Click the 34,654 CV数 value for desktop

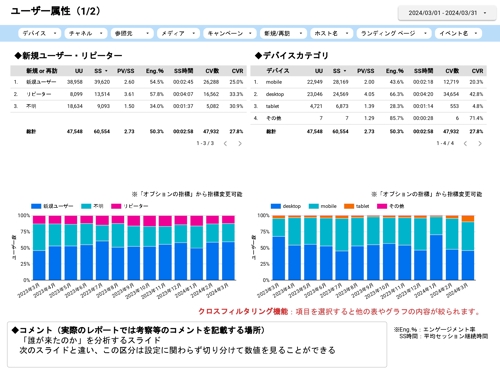[x=451, y=94]
